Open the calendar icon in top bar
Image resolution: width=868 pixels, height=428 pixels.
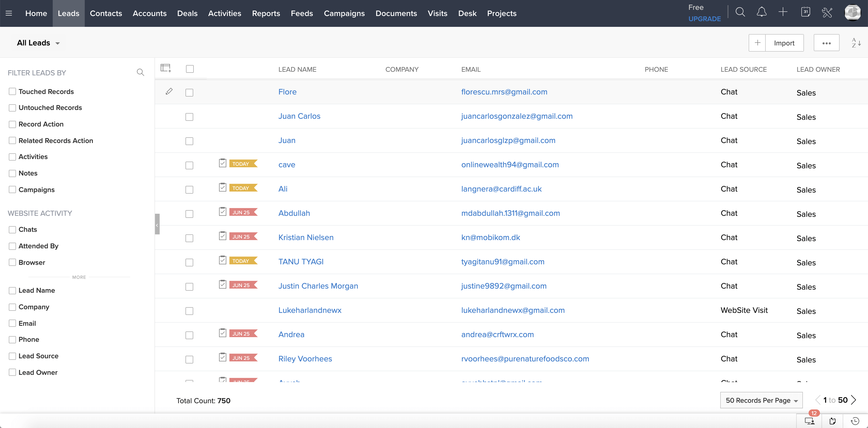(806, 12)
